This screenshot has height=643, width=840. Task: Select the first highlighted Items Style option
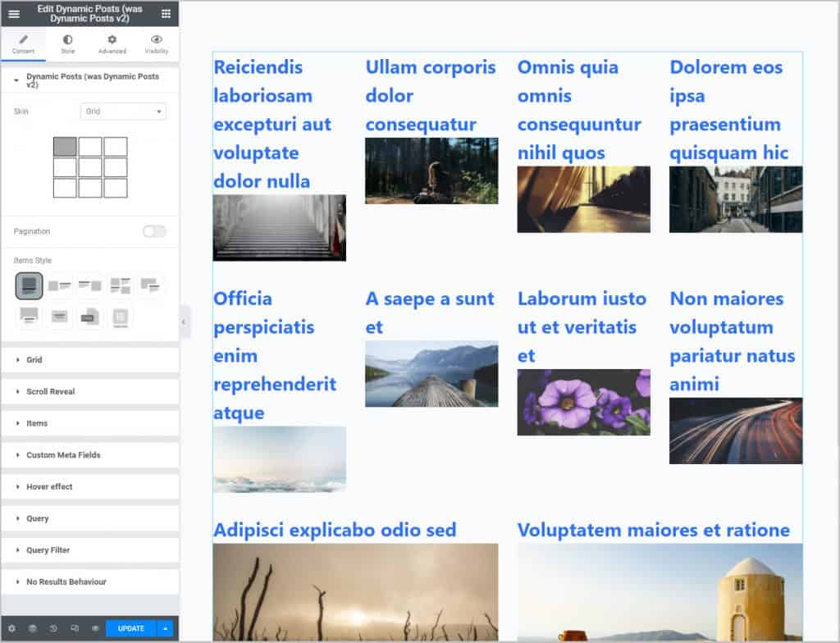tap(29, 285)
